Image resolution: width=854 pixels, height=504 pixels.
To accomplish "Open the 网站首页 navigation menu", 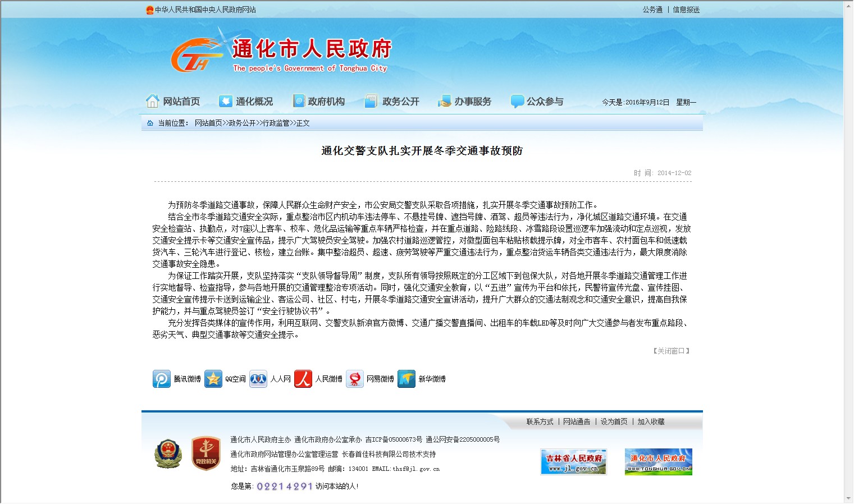I will coord(173,102).
